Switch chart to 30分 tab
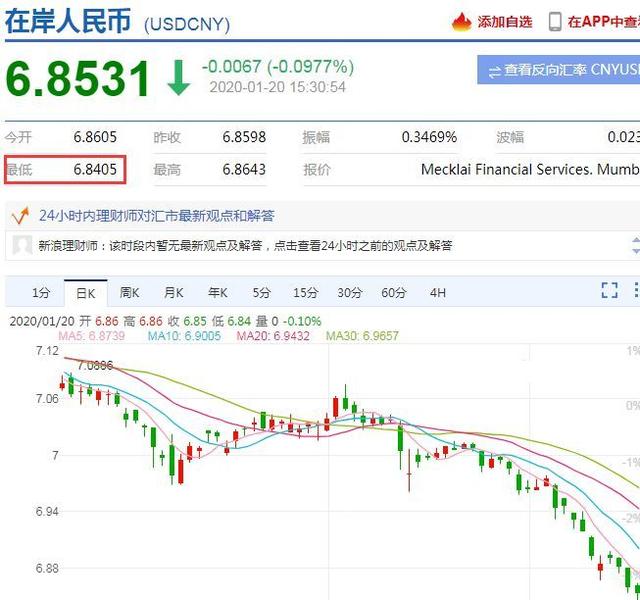 click(x=350, y=293)
